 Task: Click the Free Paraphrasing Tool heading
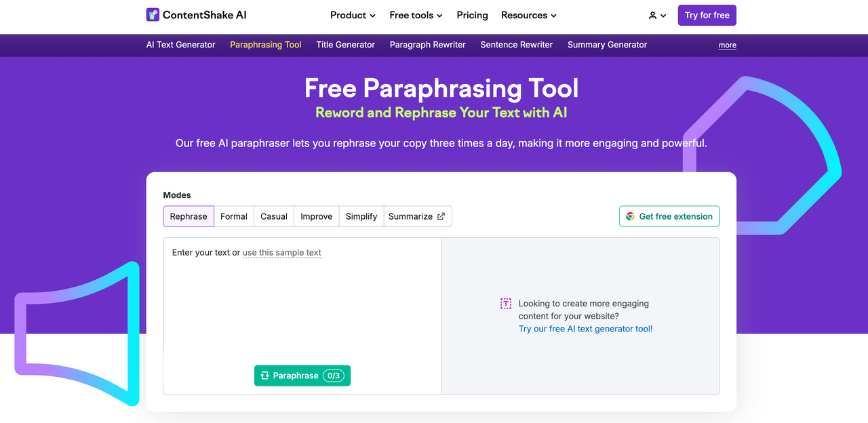coord(441,88)
